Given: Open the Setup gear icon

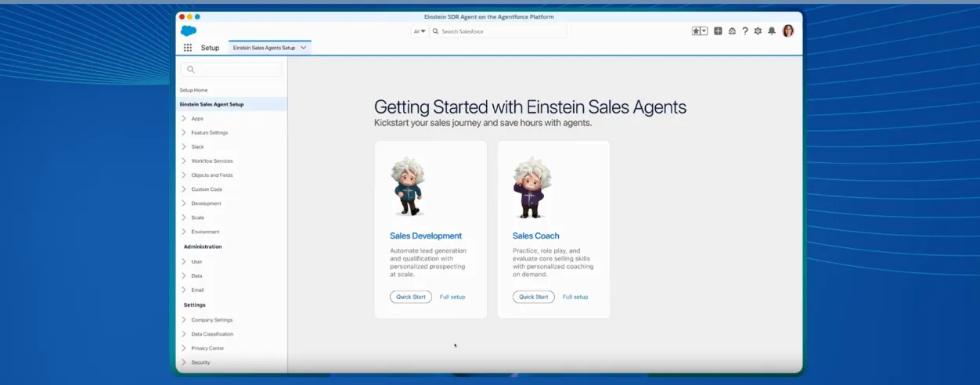Looking at the screenshot, I should point(758,31).
